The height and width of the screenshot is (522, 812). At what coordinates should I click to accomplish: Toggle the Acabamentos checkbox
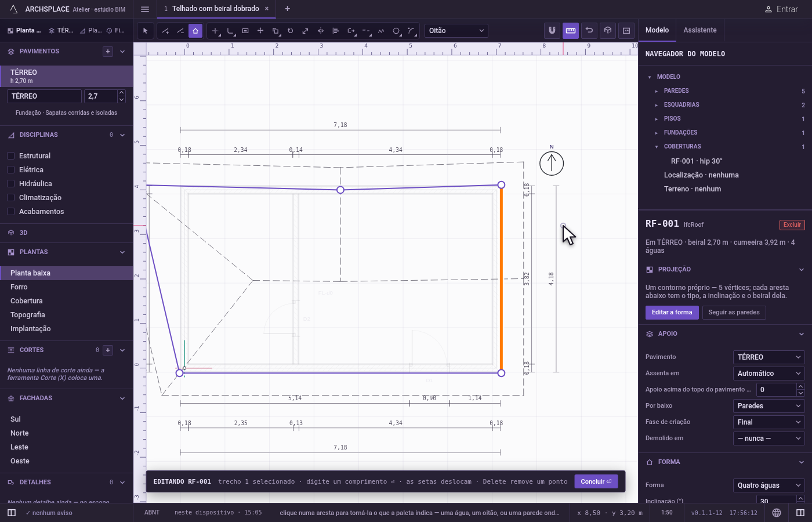click(10, 212)
